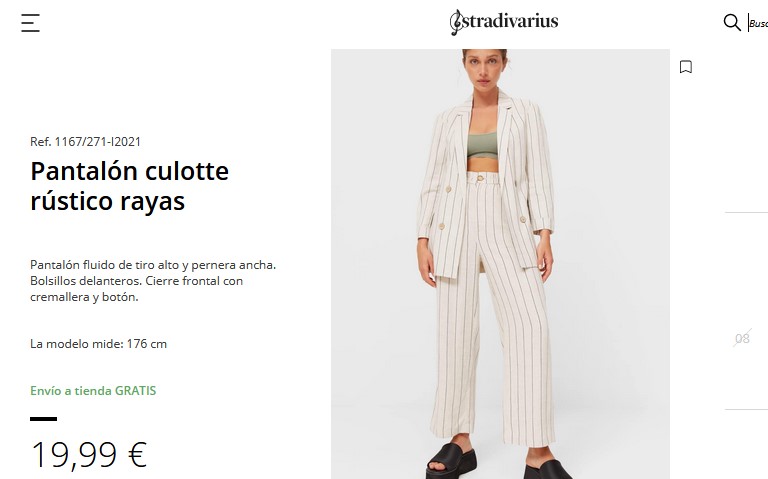Click the trouser waistband button in the photo
Screen dimensions: 768x479
tap(480, 178)
